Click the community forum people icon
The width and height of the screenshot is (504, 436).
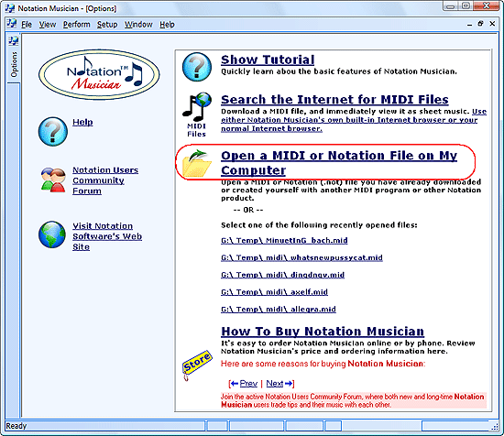click(x=53, y=180)
